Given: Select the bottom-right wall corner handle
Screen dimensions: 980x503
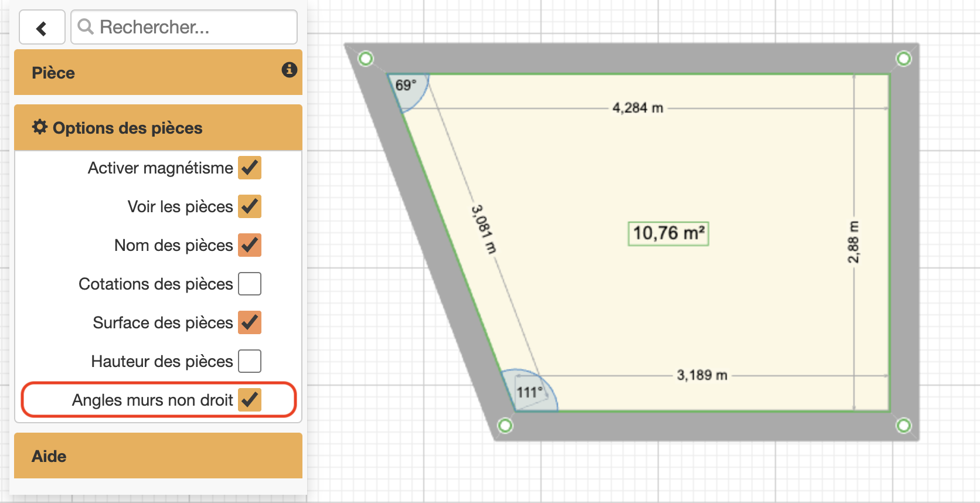Looking at the screenshot, I should pos(903,425).
